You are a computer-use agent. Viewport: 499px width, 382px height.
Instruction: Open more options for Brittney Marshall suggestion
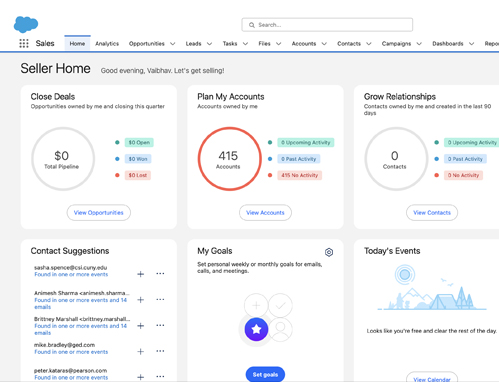click(x=160, y=325)
